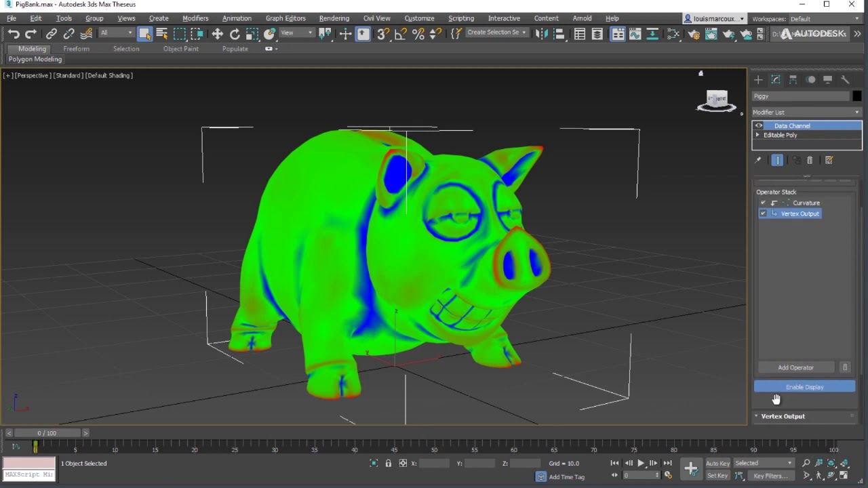Screen dimensions: 868x488
Task: Toggle Window/Crossing selection icon
Action: click(197, 34)
